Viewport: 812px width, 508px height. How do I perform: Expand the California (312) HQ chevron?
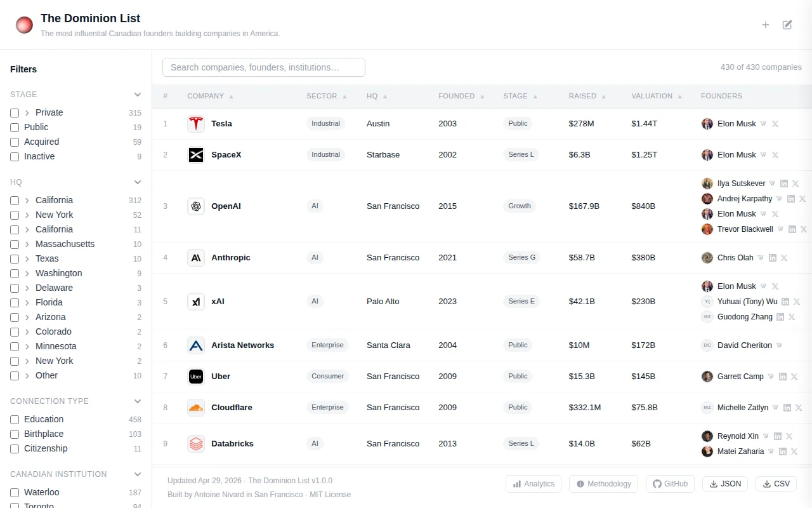pyautogui.click(x=27, y=201)
